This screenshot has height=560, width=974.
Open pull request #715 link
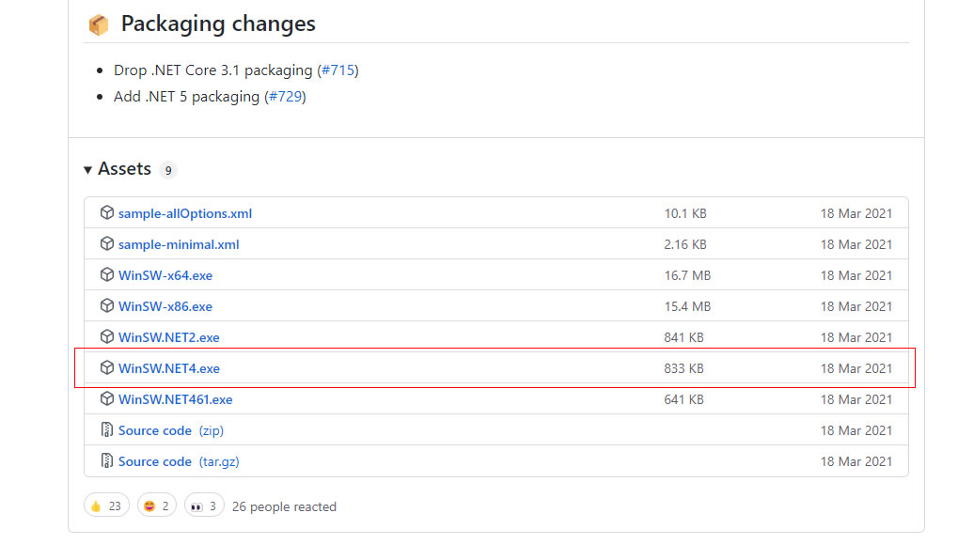(x=338, y=70)
